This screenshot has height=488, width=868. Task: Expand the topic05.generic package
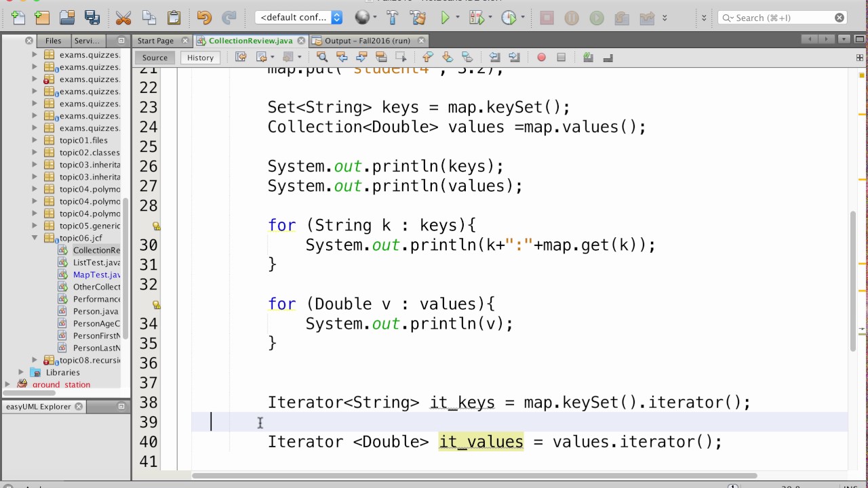(x=35, y=226)
